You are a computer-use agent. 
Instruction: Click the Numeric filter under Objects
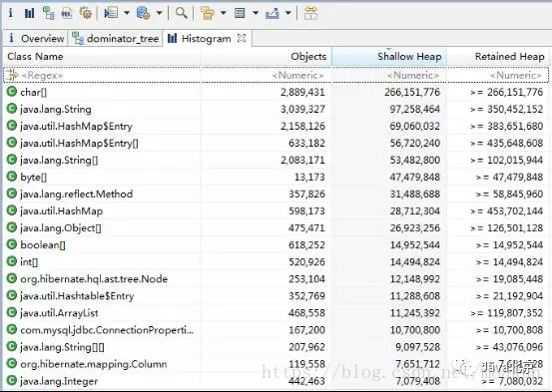(297, 75)
